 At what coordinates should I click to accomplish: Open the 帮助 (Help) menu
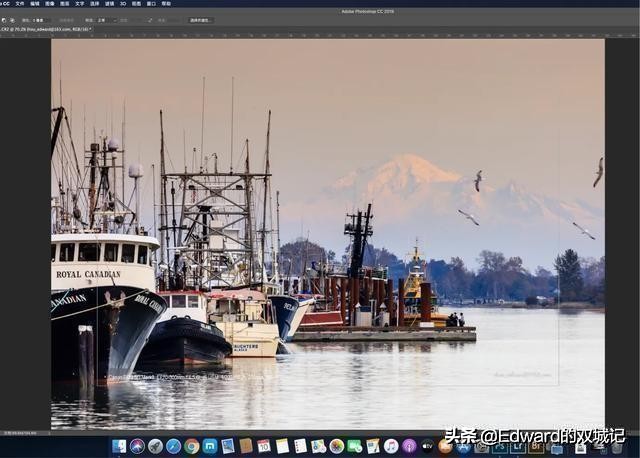[x=167, y=4]
